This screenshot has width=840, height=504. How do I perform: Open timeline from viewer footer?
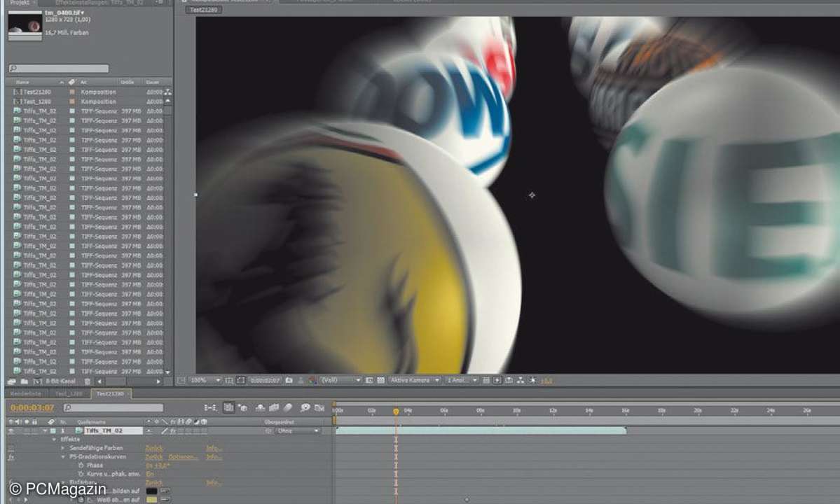(509, 380)
